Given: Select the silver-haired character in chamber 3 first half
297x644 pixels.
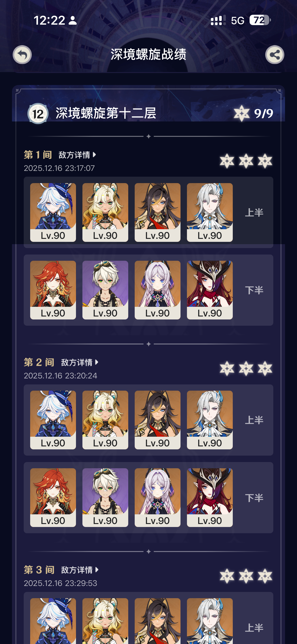Looking at the screenshot, I should pos(210,621).
